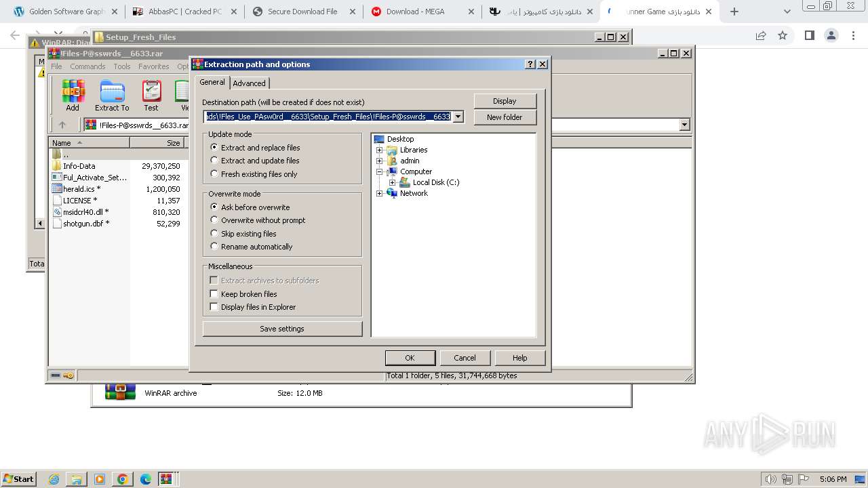This screenshot has height=488, width=868.
Task: Click the Cancel button
Action: point(465,358)
